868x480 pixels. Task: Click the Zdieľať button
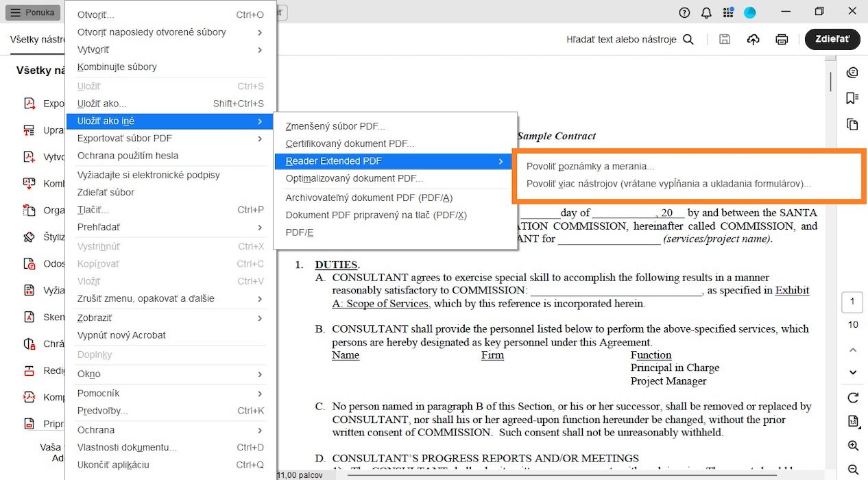coord(832,39)
